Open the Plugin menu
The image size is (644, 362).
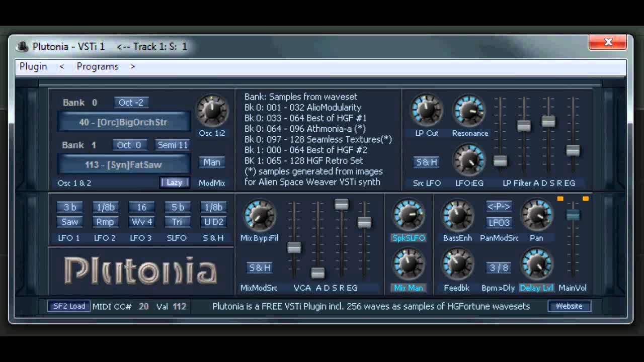[x=33, y=66]
